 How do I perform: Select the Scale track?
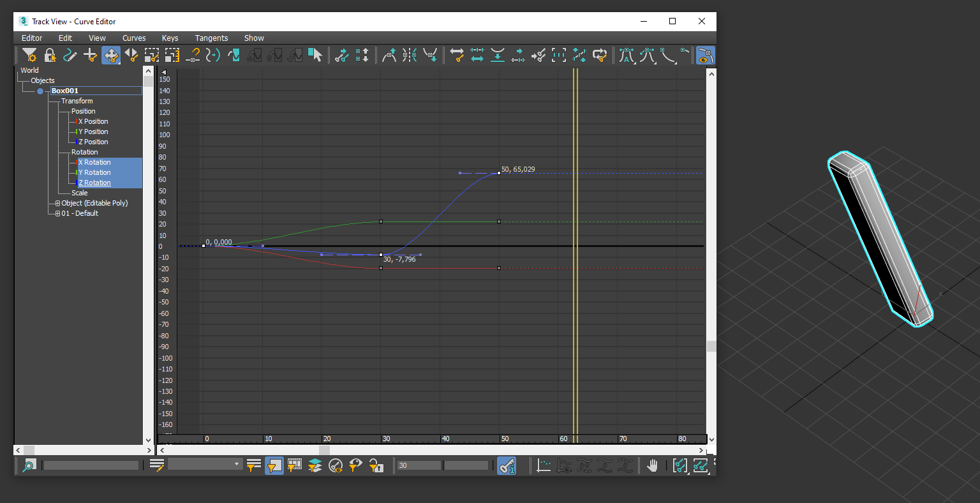pos(80,193)
